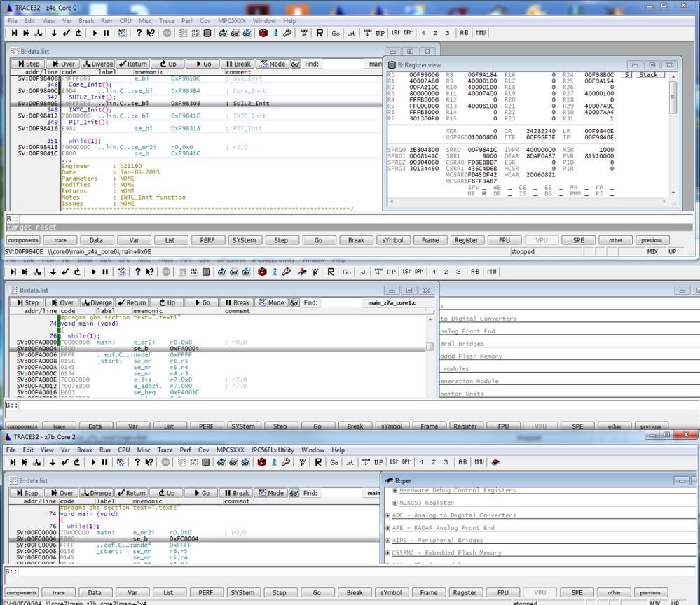700x605 pixels.
Task: Click context help arrow icon in z4a_Core 0 toolbar
Action: click(151, 33)
